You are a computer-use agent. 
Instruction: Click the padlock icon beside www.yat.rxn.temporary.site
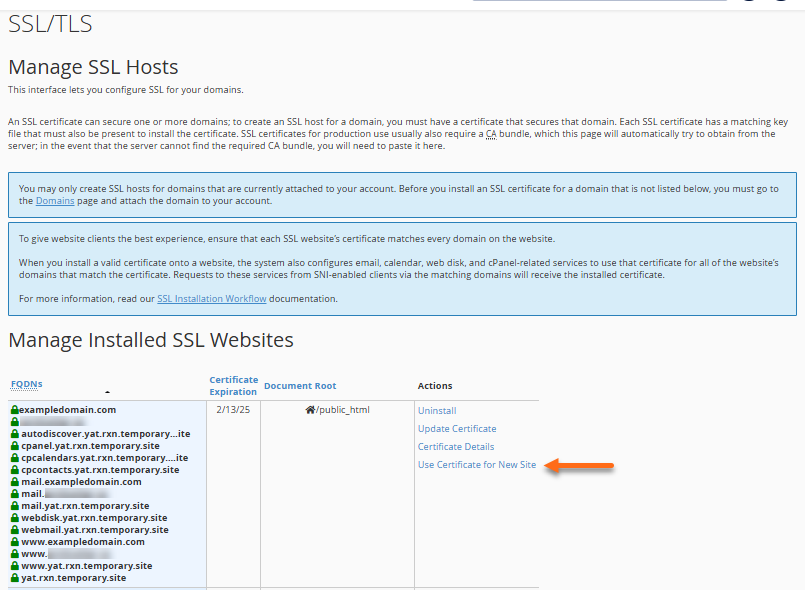tap(13, 565)
